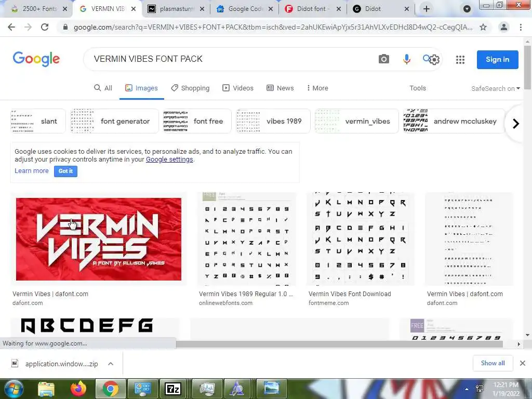The height and width of the screenshot is (399, 532).
Task: Bookmark this page with star icon
Action: tap(483, 27)
